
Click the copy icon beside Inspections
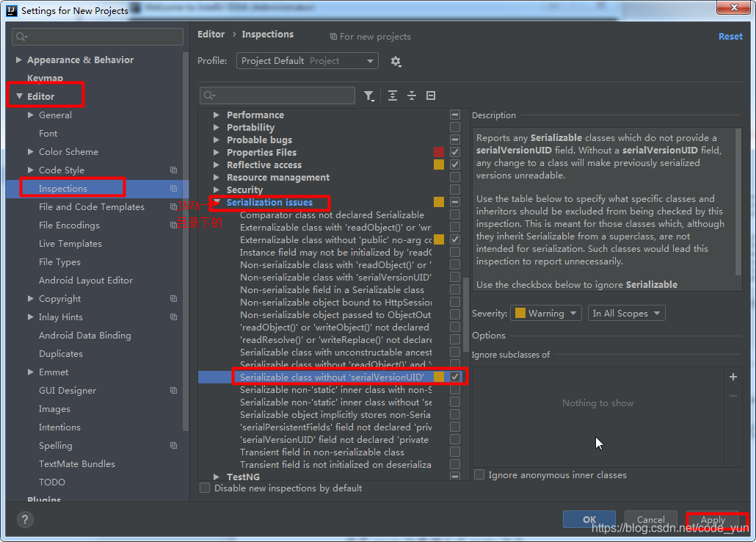173,188
